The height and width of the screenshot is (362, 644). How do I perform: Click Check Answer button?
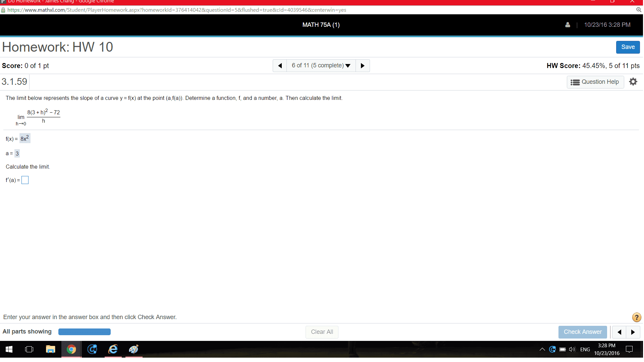point(583,332)
